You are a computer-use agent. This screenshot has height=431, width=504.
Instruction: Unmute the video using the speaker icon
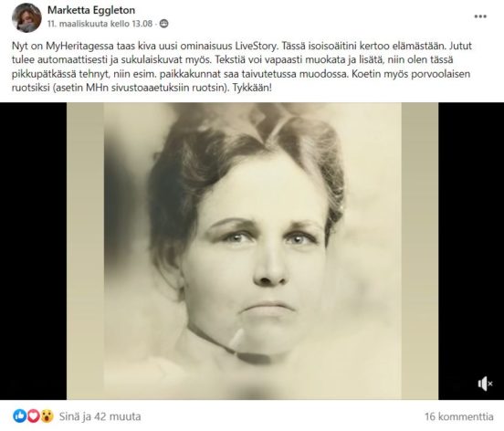coord(485,384)
